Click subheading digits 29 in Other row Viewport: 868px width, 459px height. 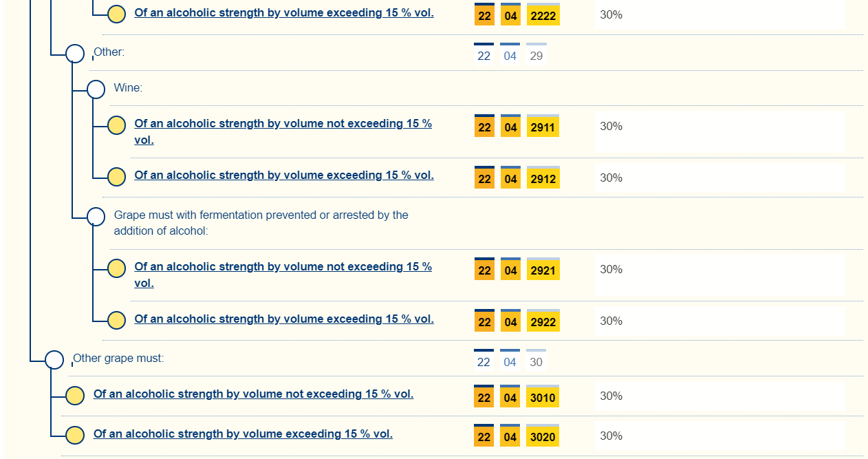point(536,56)
